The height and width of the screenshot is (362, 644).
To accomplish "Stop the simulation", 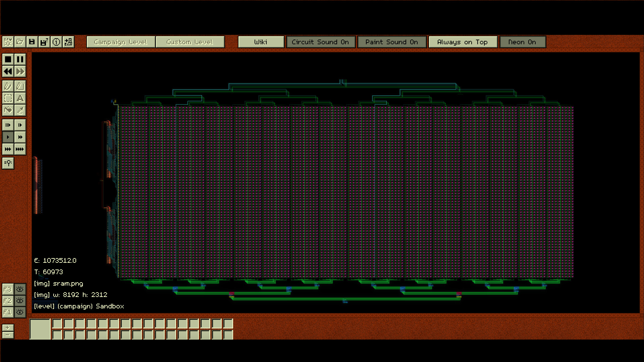I will point(8,59).
